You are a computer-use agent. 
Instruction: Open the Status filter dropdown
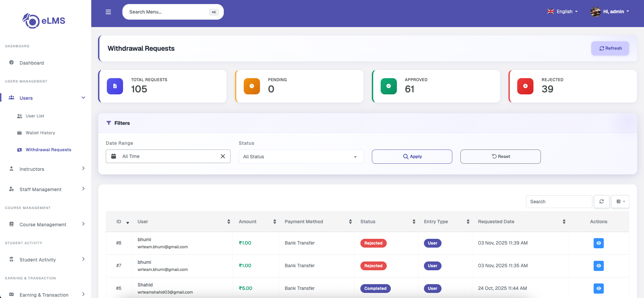[x=301, y=157]
